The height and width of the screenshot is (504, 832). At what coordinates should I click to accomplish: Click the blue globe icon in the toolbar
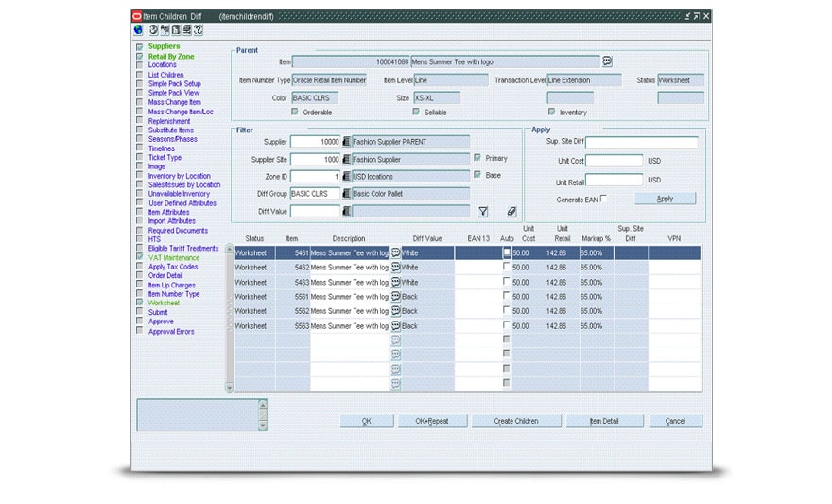click(138, 29)
